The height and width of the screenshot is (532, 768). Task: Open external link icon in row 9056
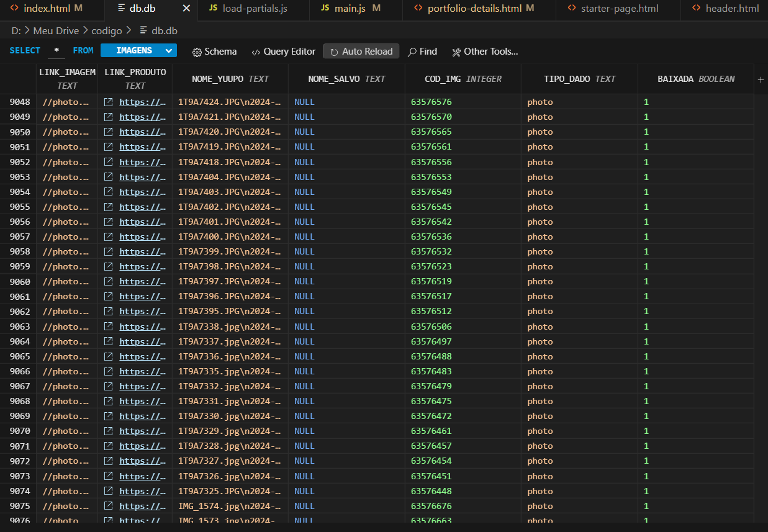pos(109,222)
